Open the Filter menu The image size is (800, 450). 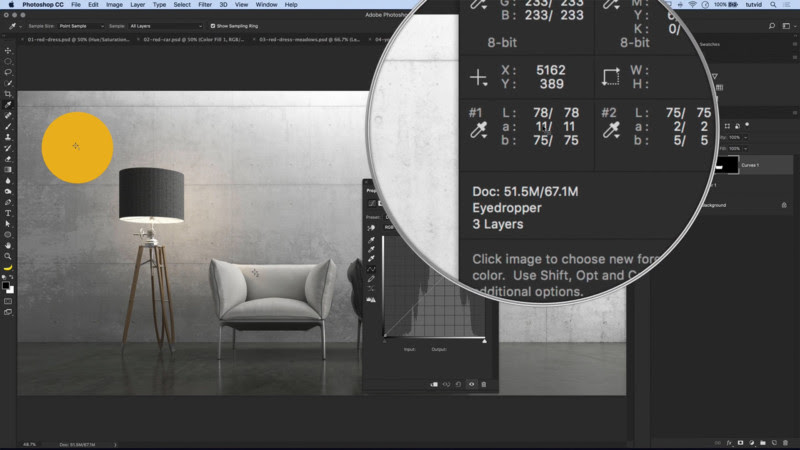tap(205, 5)
